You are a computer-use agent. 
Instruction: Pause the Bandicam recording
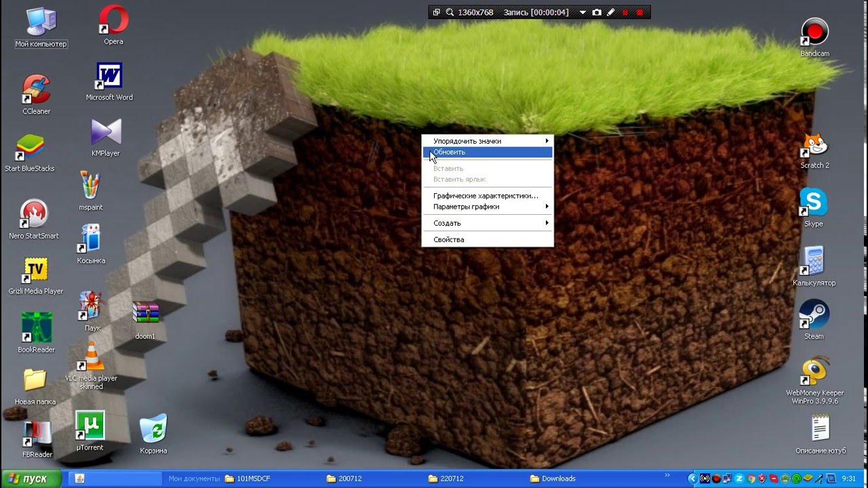625,12
